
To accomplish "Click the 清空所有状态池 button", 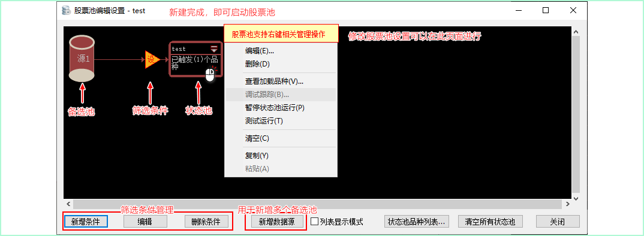I will point(490,222).
